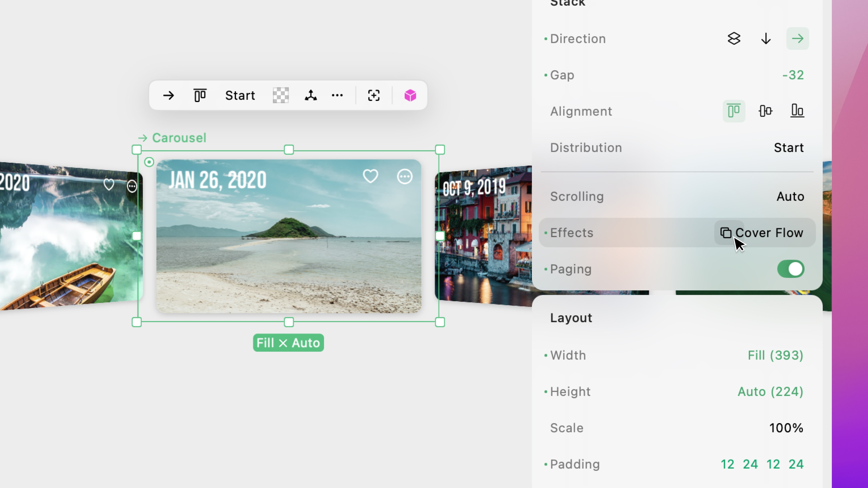The width and height of the screenshot is (868, 488).
Task: Choose center alignment in Alignment row
Action: [766, 111]
